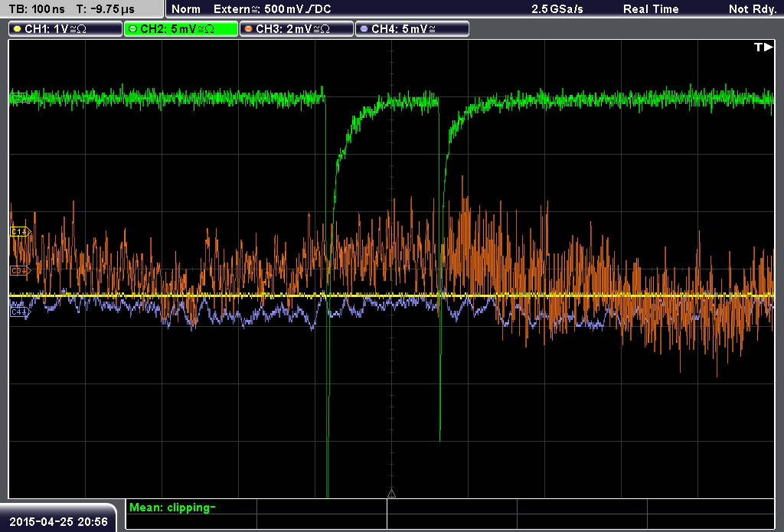This screenshot has height=532, width=784.
Task: Click the orange dot on CH3 tab
Action: point(249,29)
